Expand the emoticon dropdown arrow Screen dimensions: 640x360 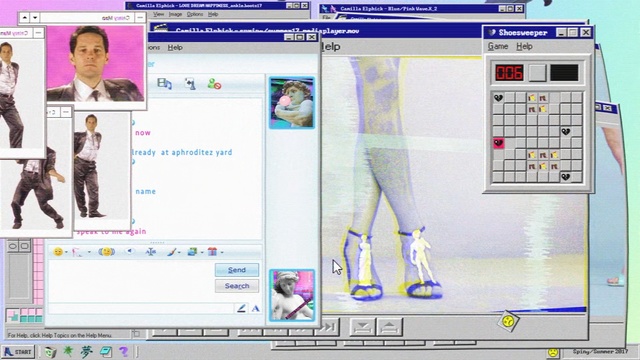[67, 252]
